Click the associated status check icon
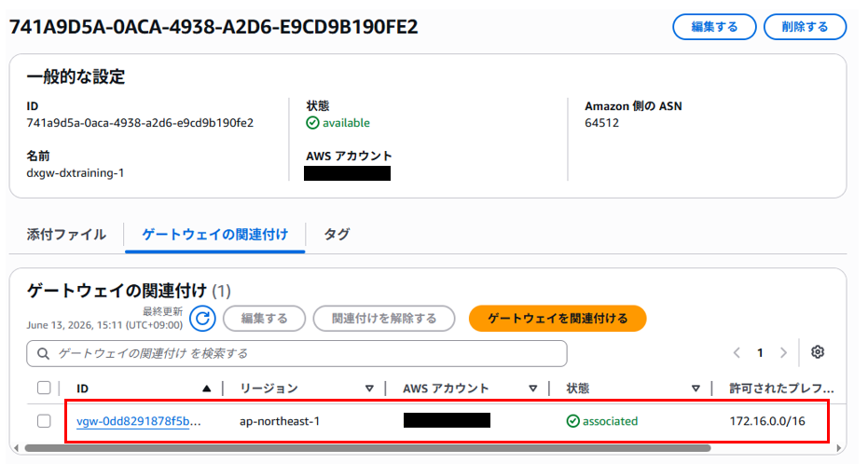This screenshot has width=868, height=464. tap(573, 421)
